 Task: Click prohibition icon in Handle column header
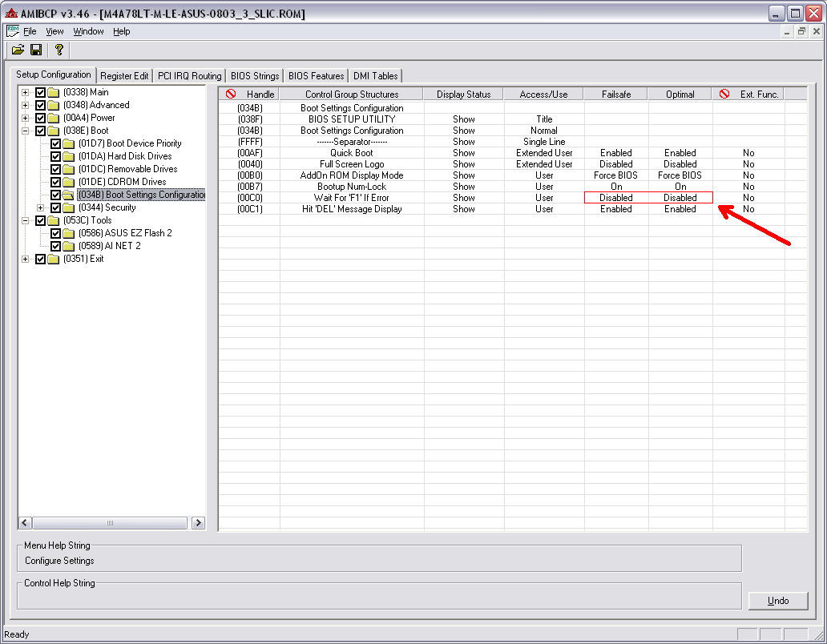tap(231, 94)
